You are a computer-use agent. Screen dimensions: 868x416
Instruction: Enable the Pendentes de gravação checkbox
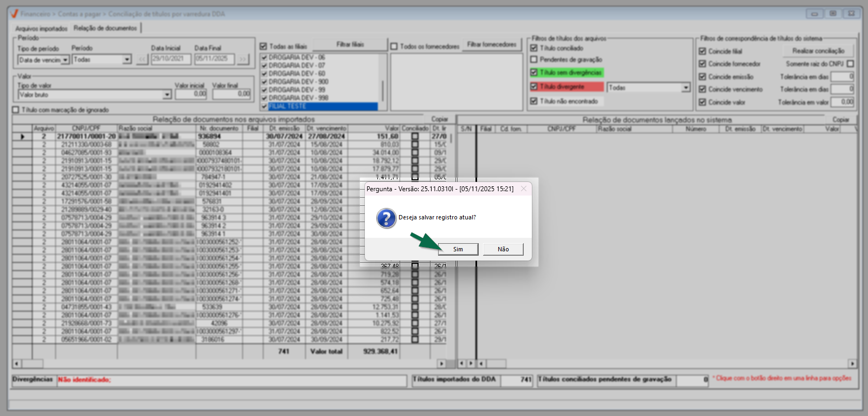(x=534, y=60)
